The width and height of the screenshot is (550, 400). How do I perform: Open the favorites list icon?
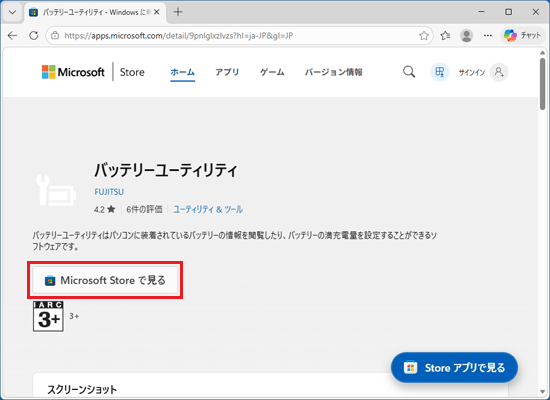tap(445, 35)
